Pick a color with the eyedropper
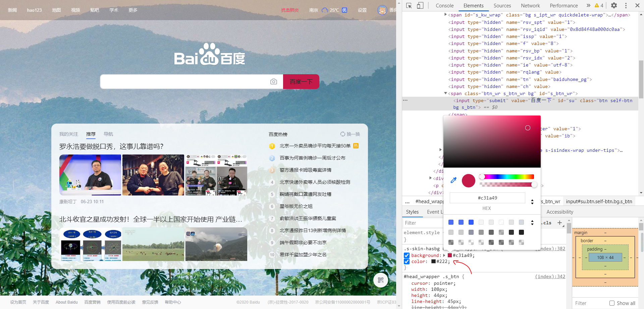644x309 pixels. point(453,180)
